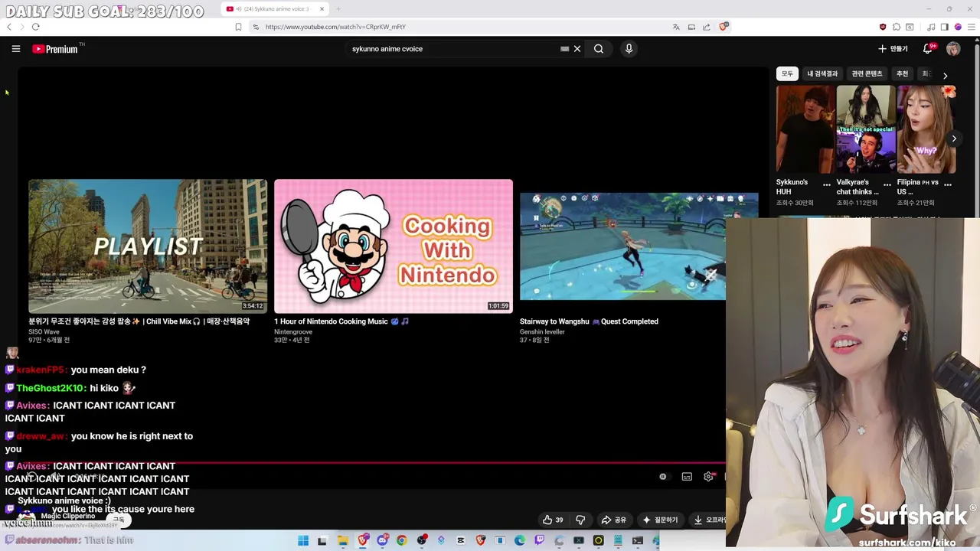The image size is (980, 551).
Task: Open Sykkuno's HUH short thumbnail
Action: [805, 129]
